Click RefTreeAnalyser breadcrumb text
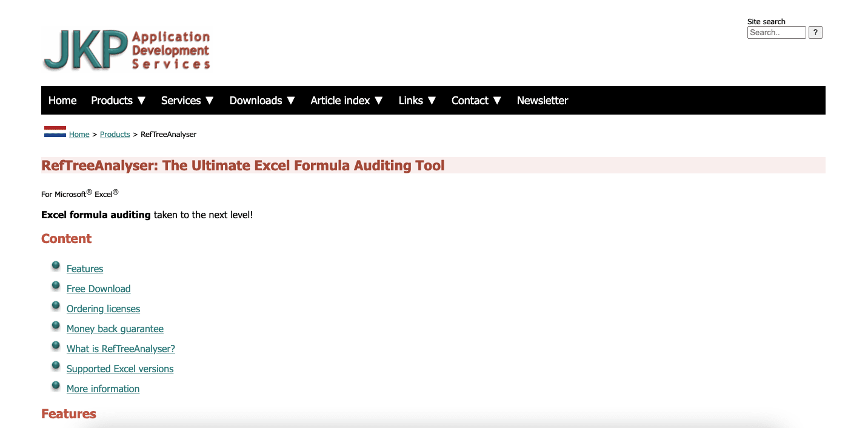Viewport: 868px width, 428px height. [169, 135]
